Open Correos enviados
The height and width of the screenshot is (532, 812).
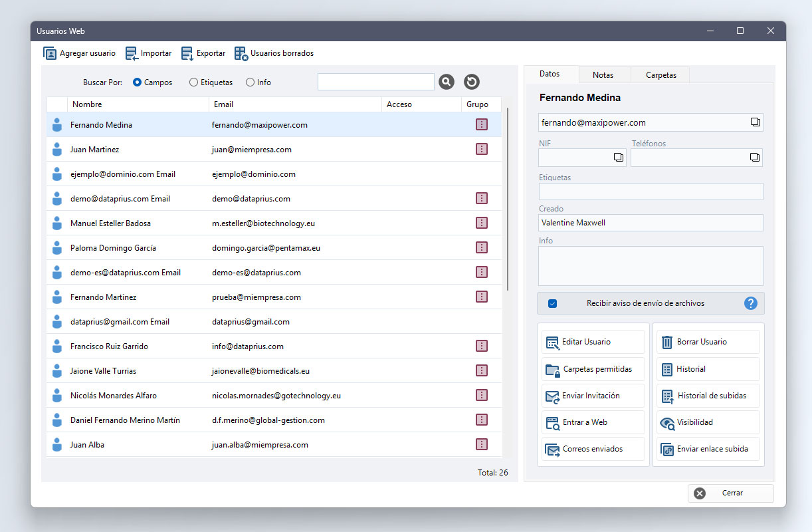(x=593, y=449)
